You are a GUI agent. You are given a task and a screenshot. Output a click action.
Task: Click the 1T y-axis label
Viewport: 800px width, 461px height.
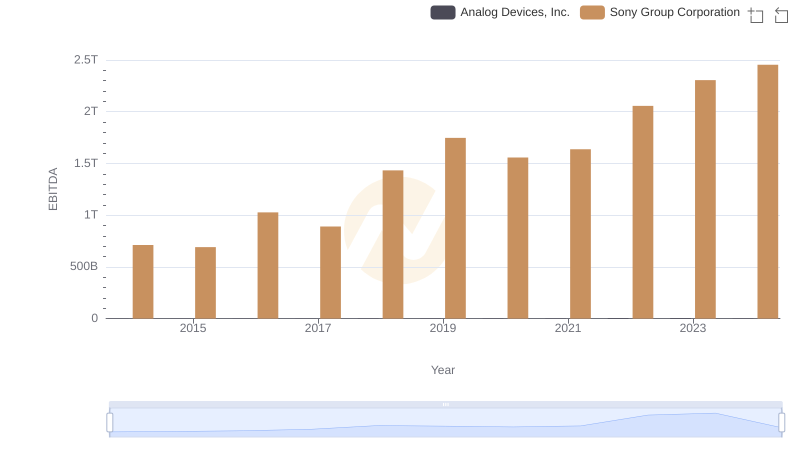coord(91,215)
